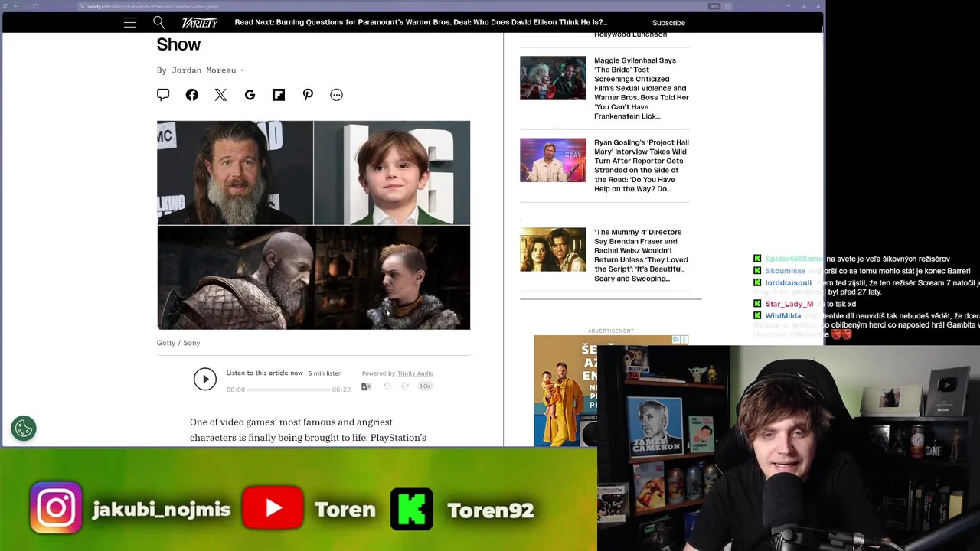
Task: Click the movie advertisement banner
Action: (567, 390)
